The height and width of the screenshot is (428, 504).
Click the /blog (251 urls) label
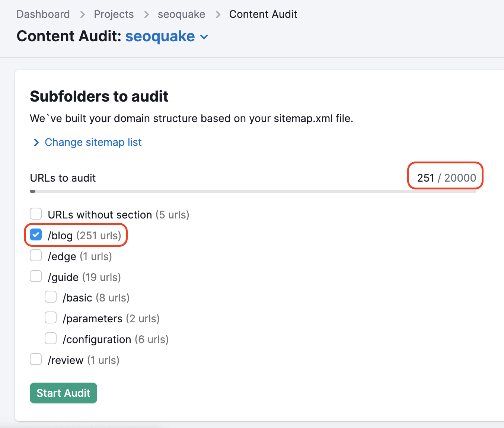[x=84, y=236]
